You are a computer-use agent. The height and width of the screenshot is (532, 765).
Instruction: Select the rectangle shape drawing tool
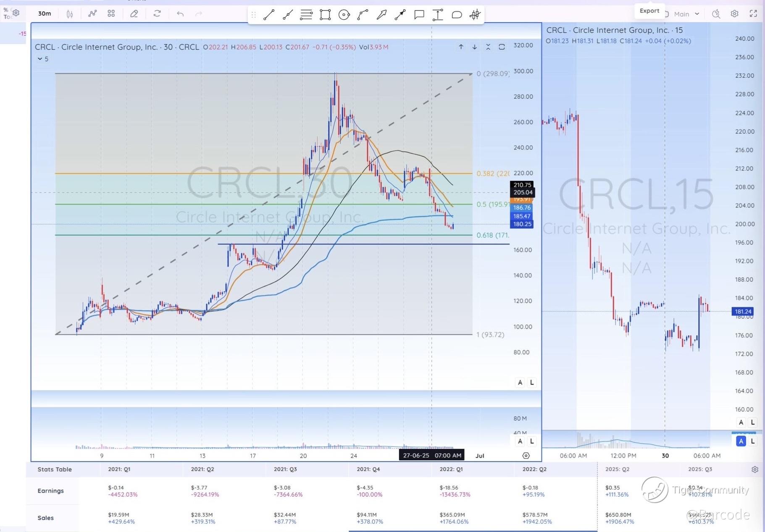pos(325,15)
